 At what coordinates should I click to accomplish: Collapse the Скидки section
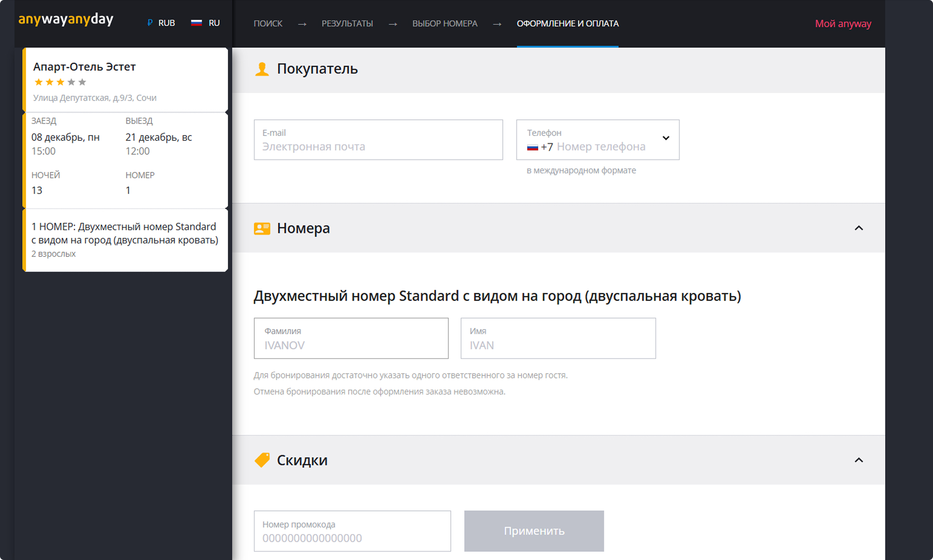click(x=858, y=460)
